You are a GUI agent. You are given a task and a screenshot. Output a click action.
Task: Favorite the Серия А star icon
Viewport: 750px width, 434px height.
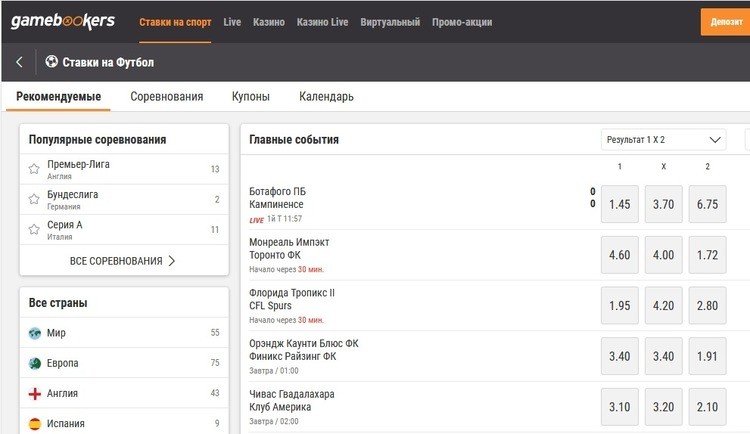34,230
